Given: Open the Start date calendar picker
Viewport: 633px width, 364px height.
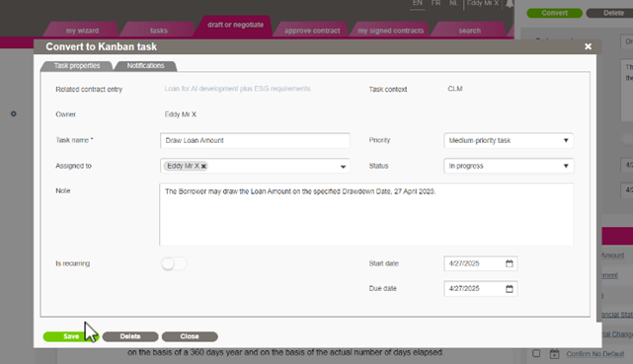Looking at the screenshot, I should tap(509, 263).
